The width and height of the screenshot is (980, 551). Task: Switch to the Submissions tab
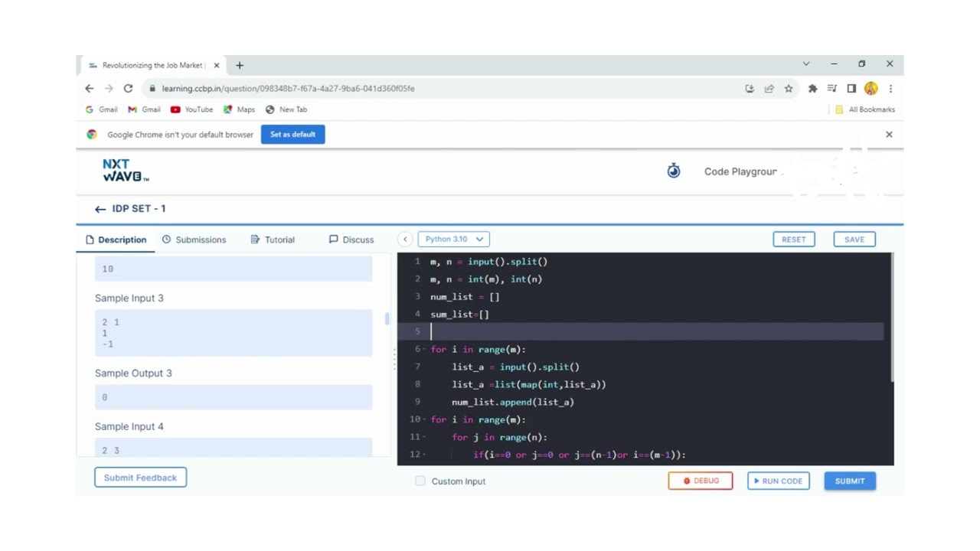click(194, 240)
